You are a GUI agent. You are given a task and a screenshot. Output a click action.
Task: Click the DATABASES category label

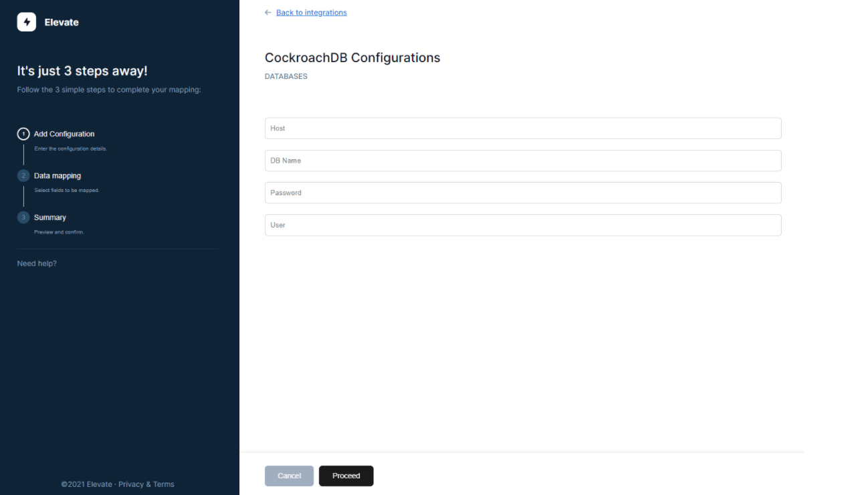[286, 76]
